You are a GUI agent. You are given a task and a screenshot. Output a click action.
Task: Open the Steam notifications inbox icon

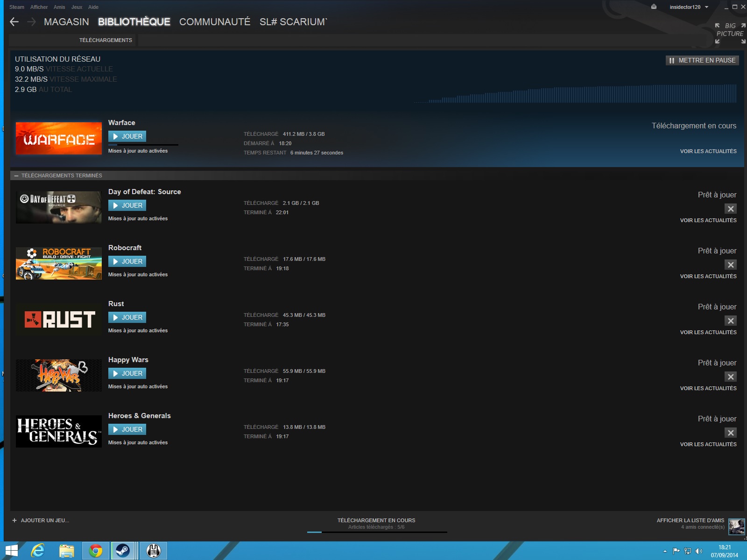[x=654, y=7]
